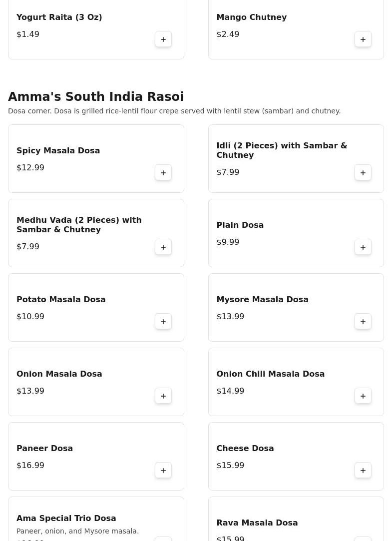This screenshot has height=541, width=392.
Task: Add Mango Chutney to the order
Action: pyautogui.click(x=363, y=39)
